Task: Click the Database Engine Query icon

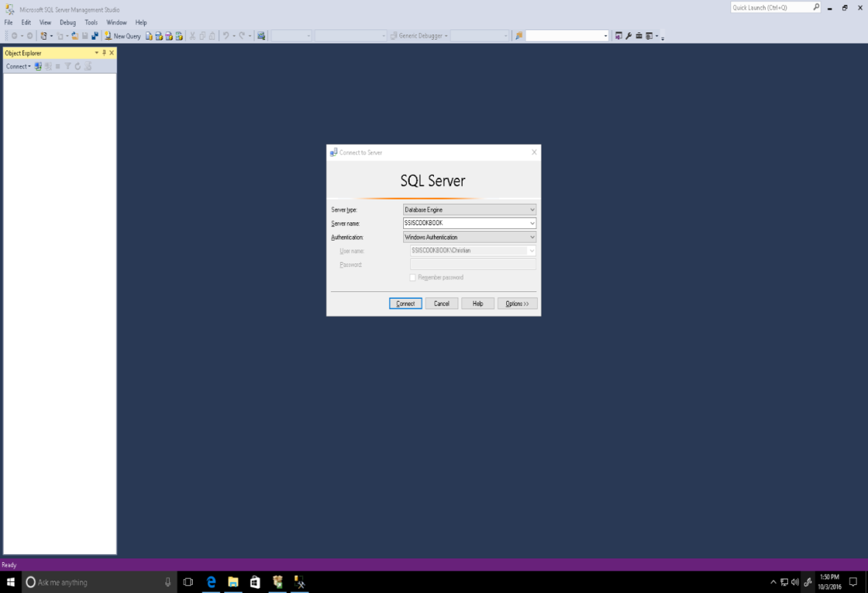Action: tap(149, 36)
